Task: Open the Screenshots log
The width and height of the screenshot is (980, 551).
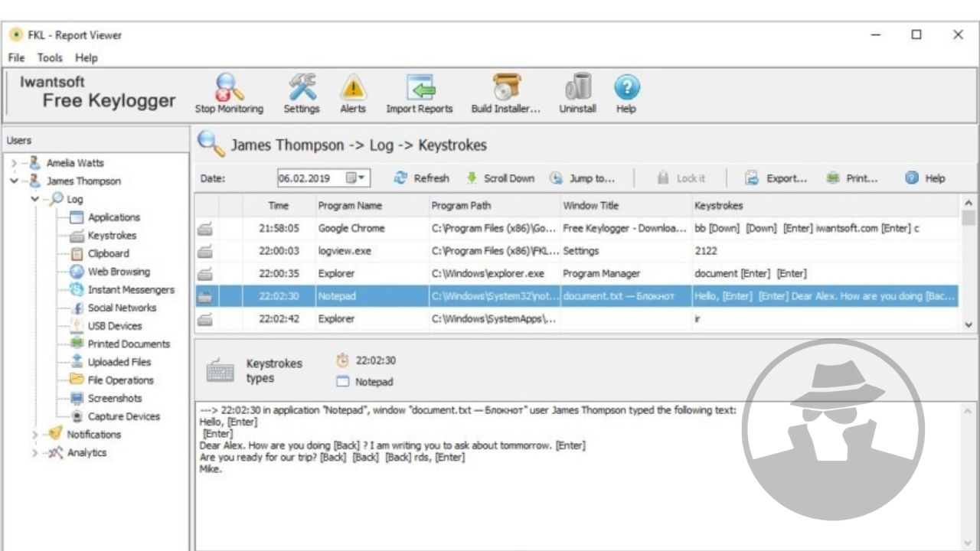Action: 115,398
